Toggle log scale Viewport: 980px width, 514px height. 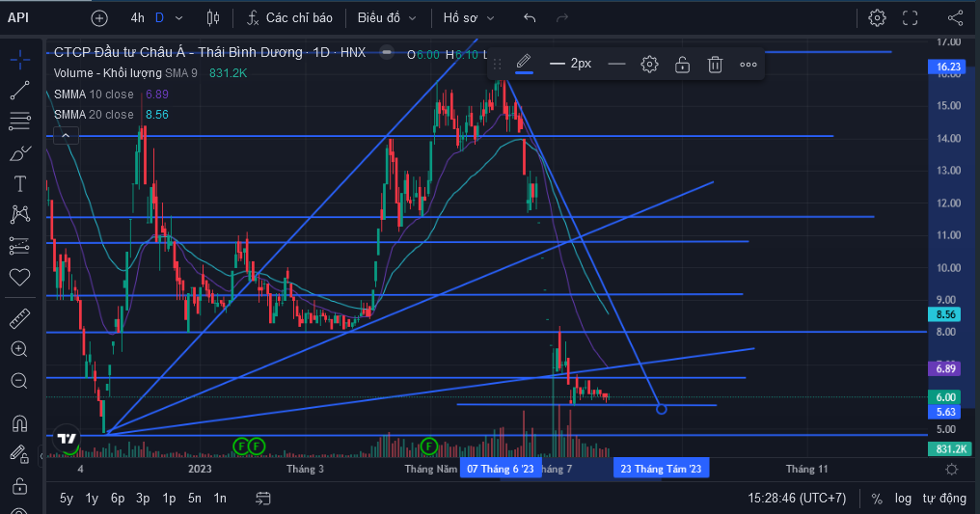(x=903, y=499)
